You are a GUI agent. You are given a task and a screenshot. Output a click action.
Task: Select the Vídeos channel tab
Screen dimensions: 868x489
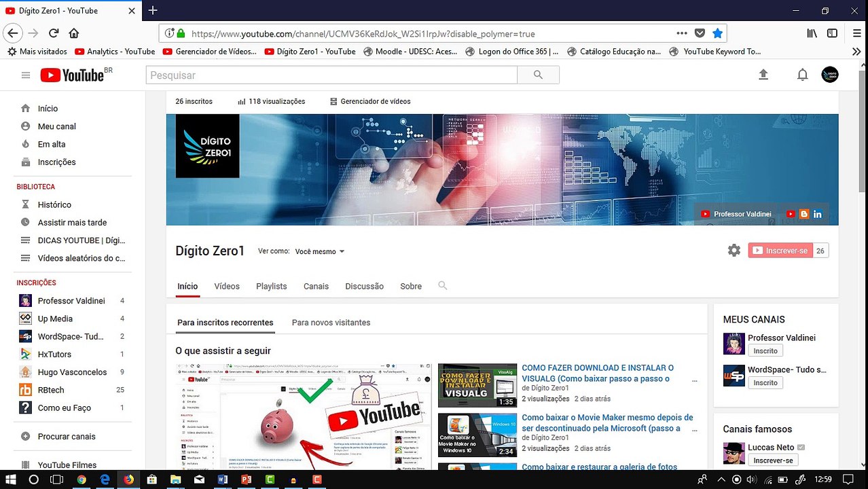point(227,287)
